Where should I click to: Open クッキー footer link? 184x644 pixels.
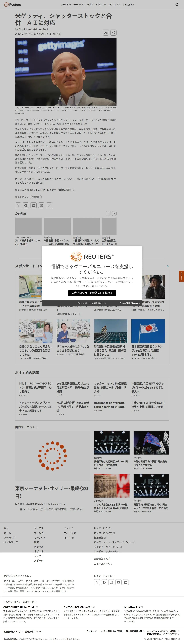coord(92,631)
